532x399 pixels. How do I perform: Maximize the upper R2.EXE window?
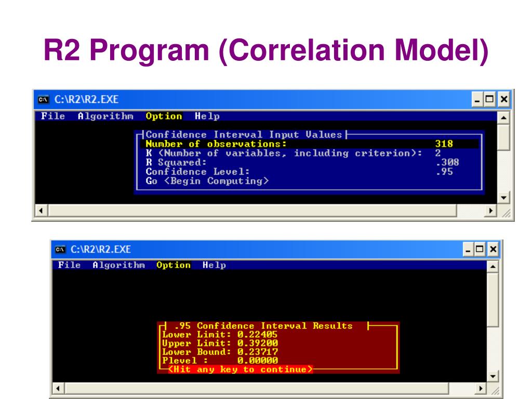(x=489, y=99)
